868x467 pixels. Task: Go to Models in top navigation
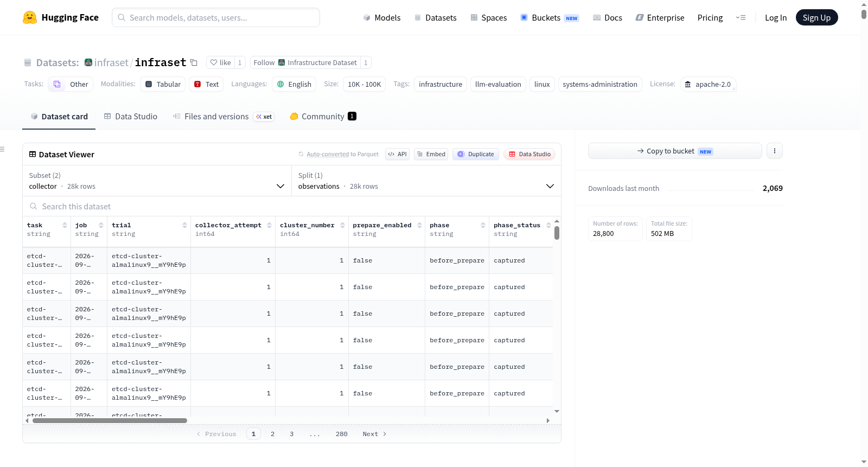(382, 17)
